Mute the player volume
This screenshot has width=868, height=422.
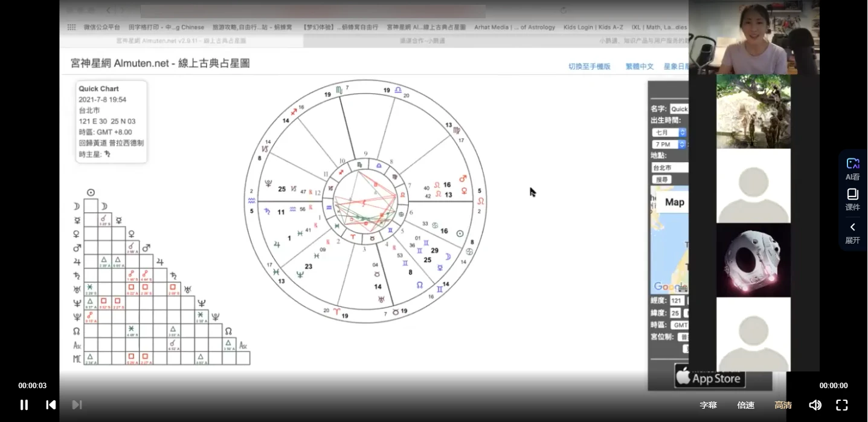tap(815, 405)
